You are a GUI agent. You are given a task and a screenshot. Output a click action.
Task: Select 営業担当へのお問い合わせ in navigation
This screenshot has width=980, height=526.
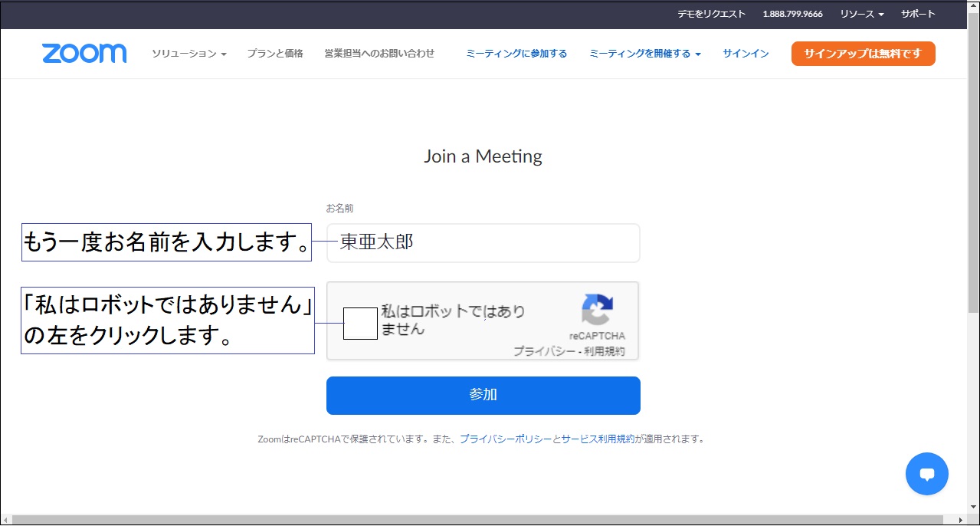click(379, 54)
